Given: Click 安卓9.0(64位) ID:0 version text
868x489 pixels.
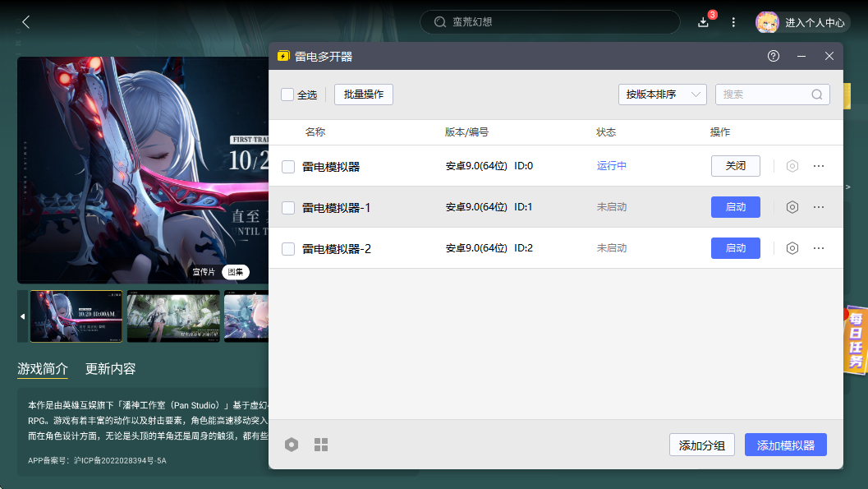Looking at the screenshot, I should tap(489, 166).
